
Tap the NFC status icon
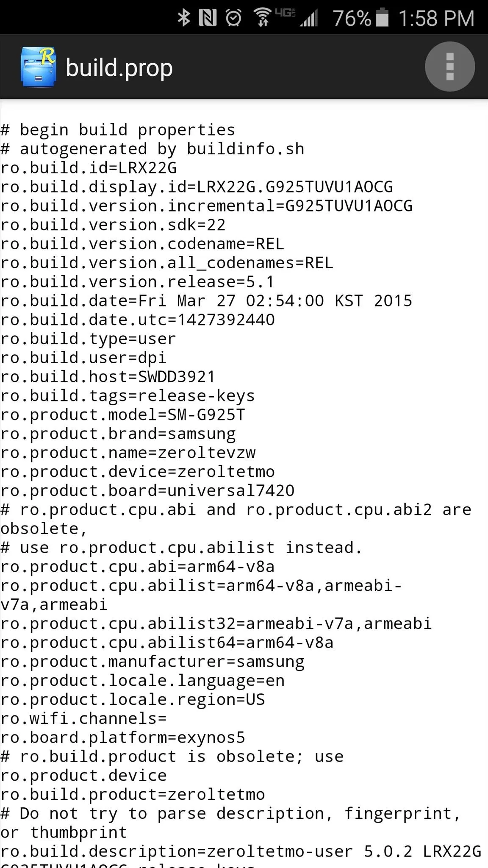point(208,18)
